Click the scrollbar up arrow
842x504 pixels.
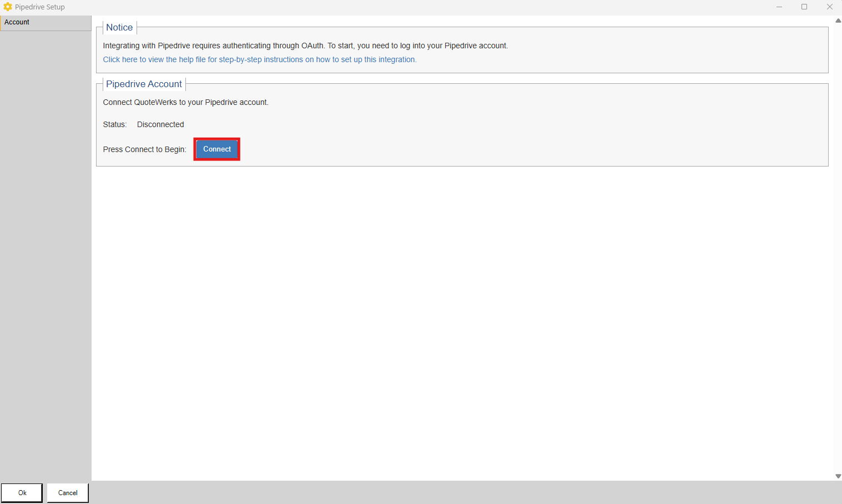(x=838, y=21)
